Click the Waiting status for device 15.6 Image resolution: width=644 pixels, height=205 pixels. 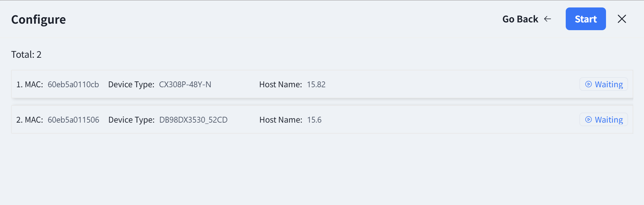604,120
